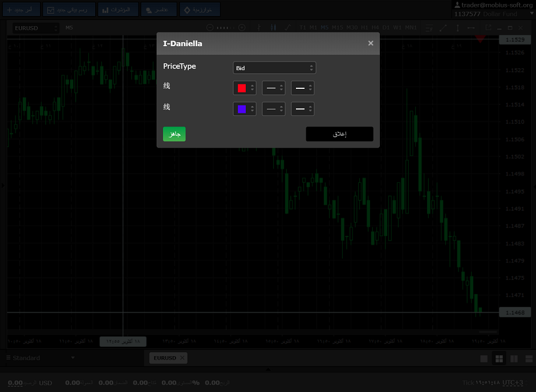The width and height of the screenshot is (536, 392).
Task: Open the عناصر elements menu
Action: (159, 10)
